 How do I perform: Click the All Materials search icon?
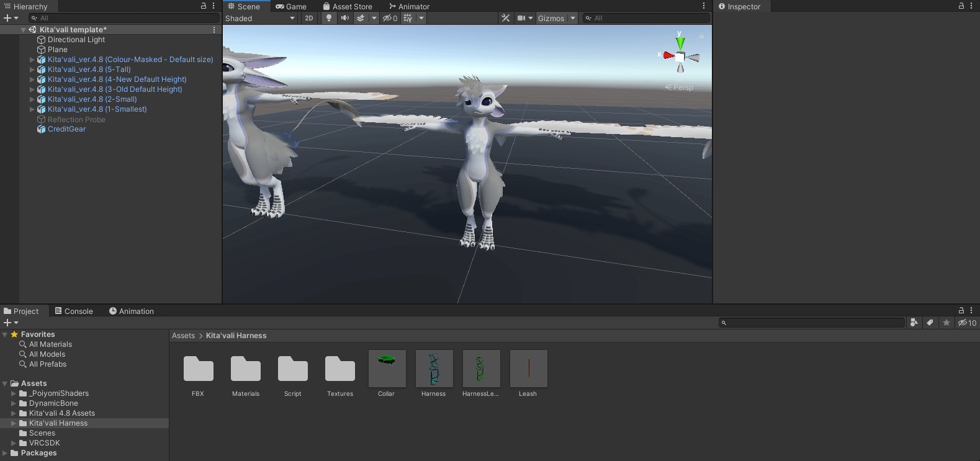tap(23, 344)
